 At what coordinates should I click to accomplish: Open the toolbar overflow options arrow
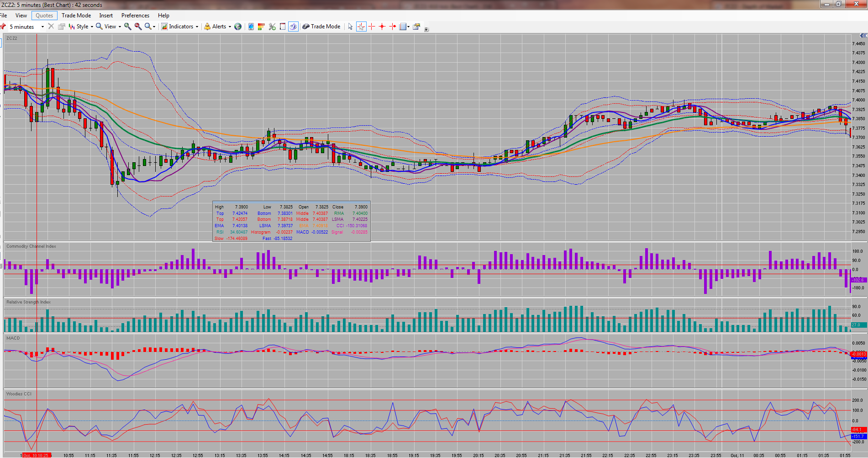pos(426,29)
